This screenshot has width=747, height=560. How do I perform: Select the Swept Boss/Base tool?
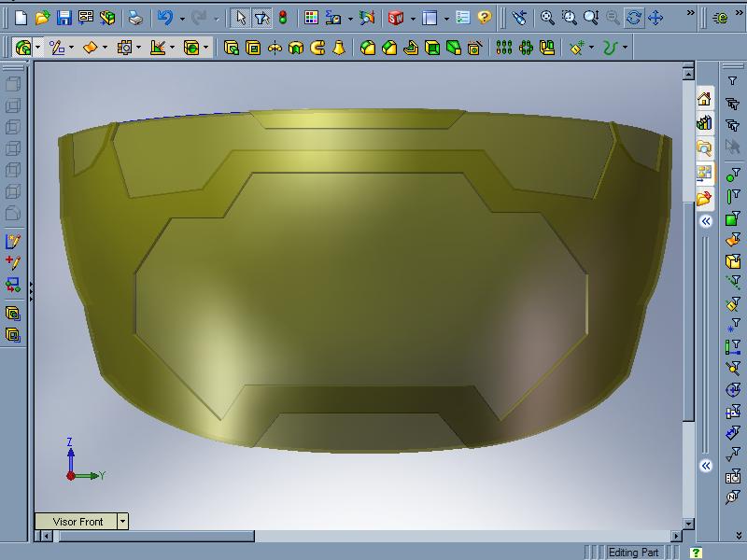click(x=317, y=48)
